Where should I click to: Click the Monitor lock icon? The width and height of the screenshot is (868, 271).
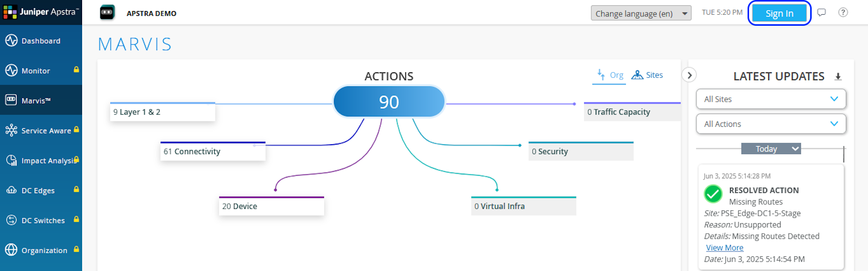[76, 69]
